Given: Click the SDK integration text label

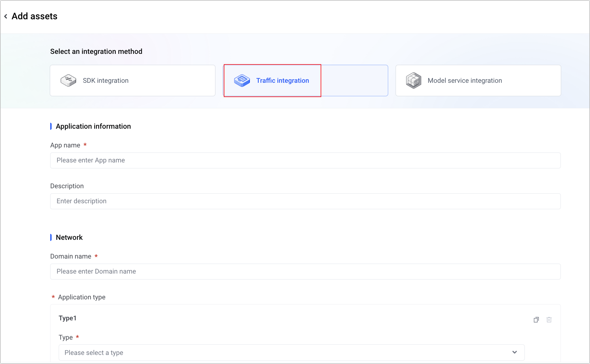Looking at the screenshot, I should 106,81.
